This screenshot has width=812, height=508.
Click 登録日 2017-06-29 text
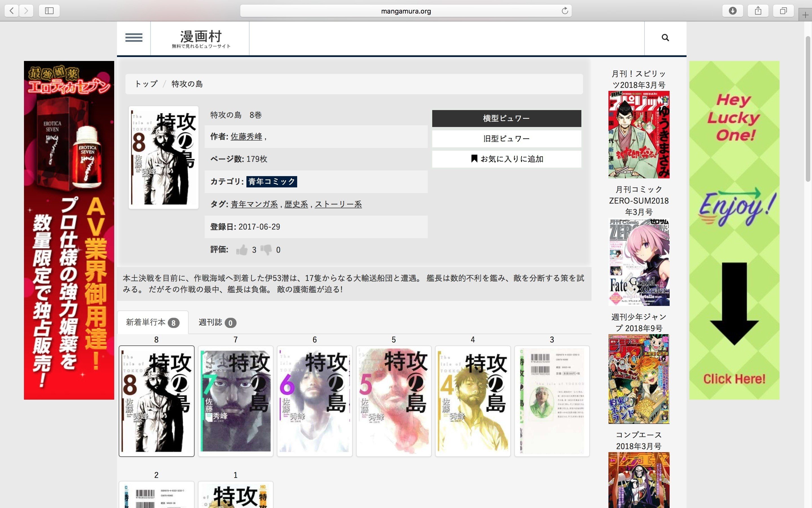click(245, 227)
